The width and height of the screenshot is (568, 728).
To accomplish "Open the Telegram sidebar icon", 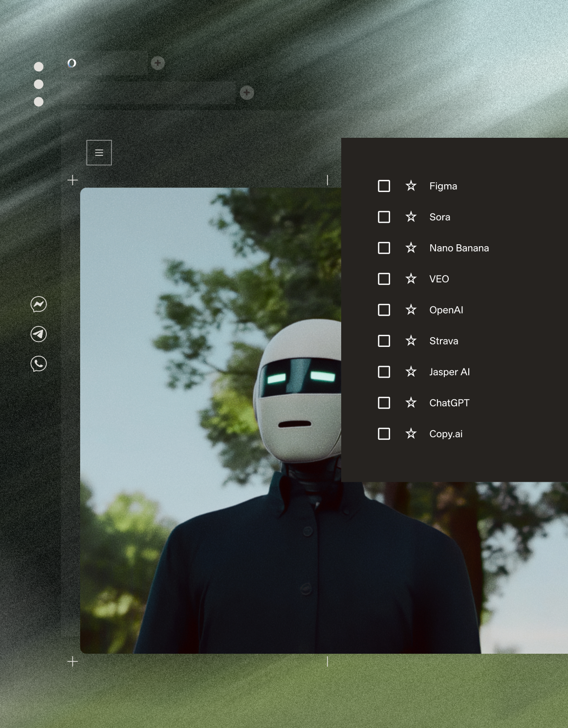I will click(x=39, y=334).
